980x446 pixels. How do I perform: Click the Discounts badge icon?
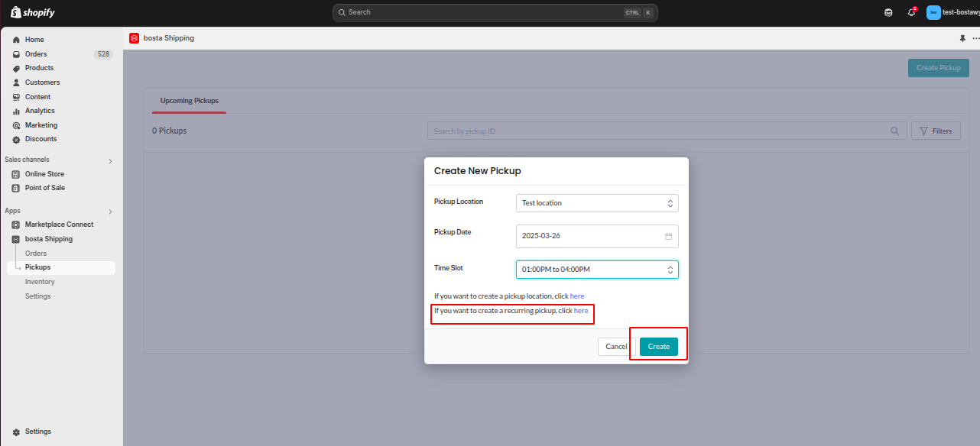pyautogui.click(x=16, y=139)
